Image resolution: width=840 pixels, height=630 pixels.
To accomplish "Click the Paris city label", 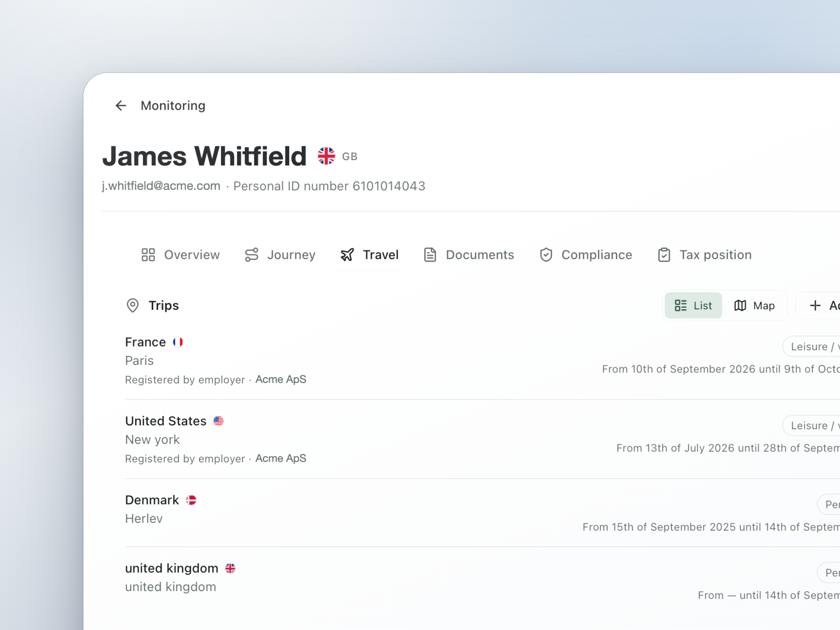I will click(139, 360).
